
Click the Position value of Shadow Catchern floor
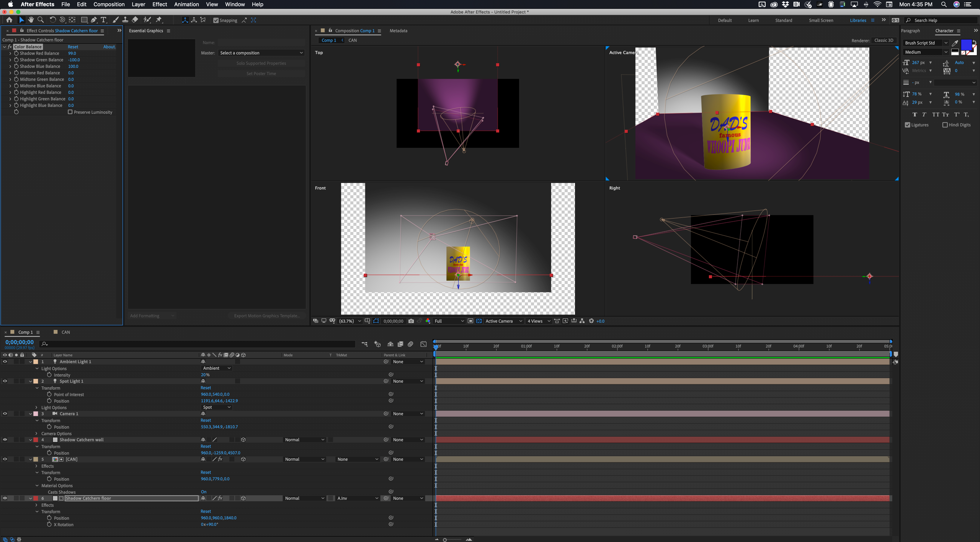(x=219, y=518)
